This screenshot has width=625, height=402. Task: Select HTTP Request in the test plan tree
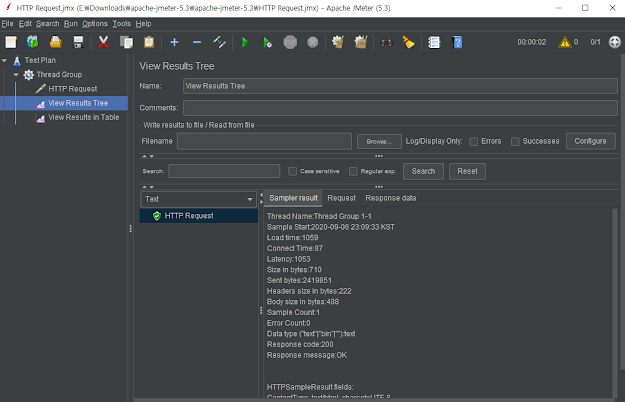click(x=73, y=89)
